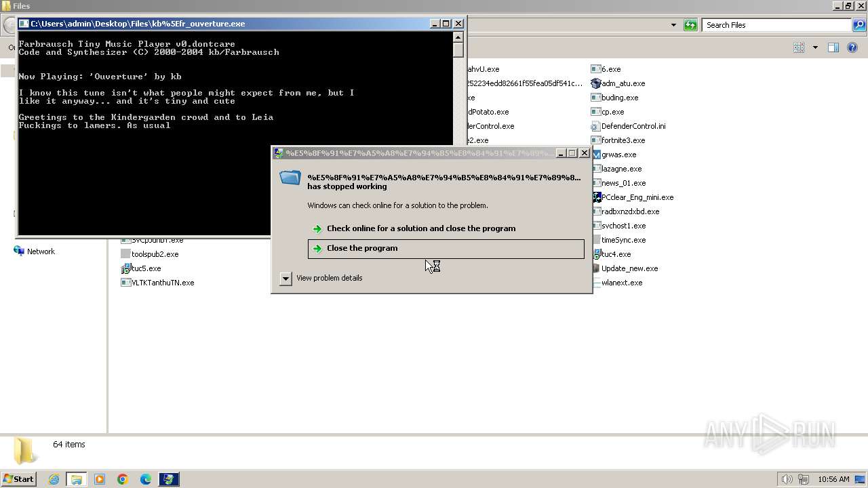The width and height of the screenshot is (868, 488).
Task: Select the fortnite3.exe file icon
Action: click(x=596, y=140)
